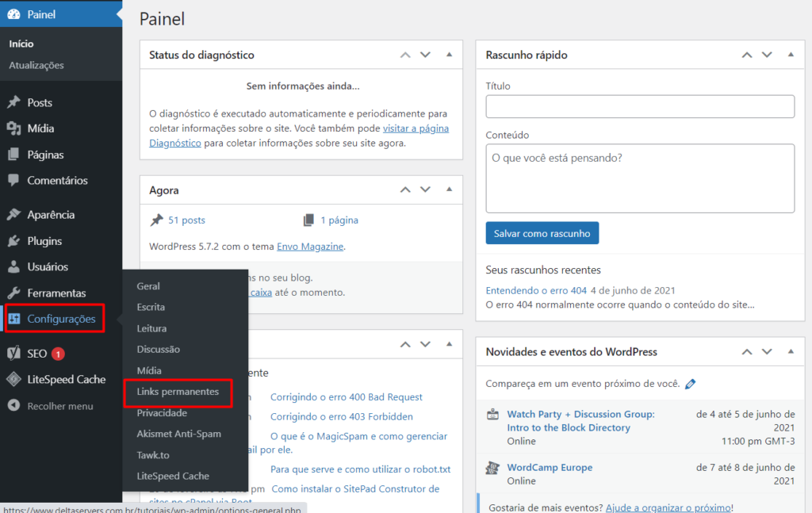Select Leitura in the Configurações submenu

(151, 328)
